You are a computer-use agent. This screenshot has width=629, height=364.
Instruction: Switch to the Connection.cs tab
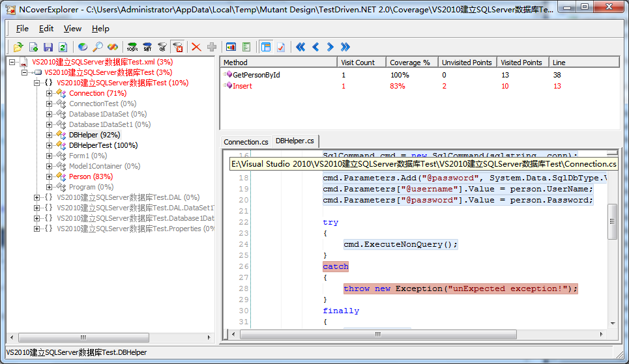(x=246, y=142)
